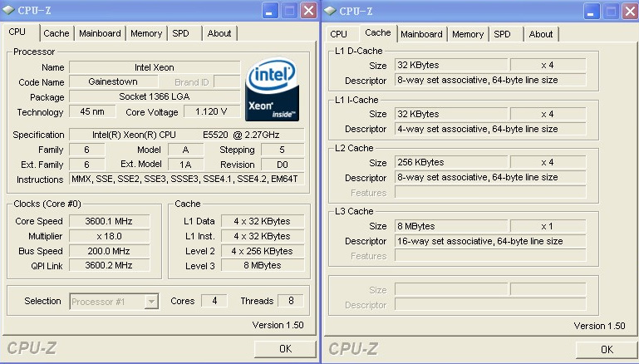Click the Threads count value 8
The image size is (639, 364).
coord(291,301)
